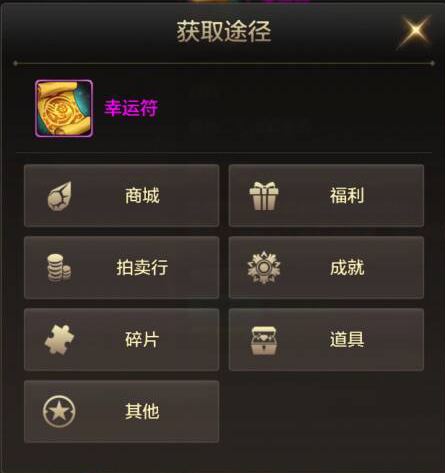Viewport: 445px width, 473px height.
Task: Click the 成就 text label
Action: (x=347, y=268)
